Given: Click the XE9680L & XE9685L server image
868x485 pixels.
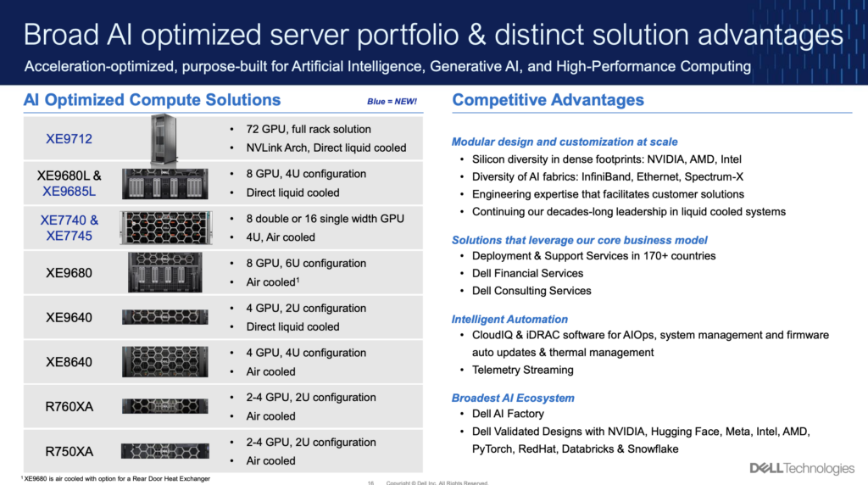Looking at the screenshot, I should coord(165,184).
